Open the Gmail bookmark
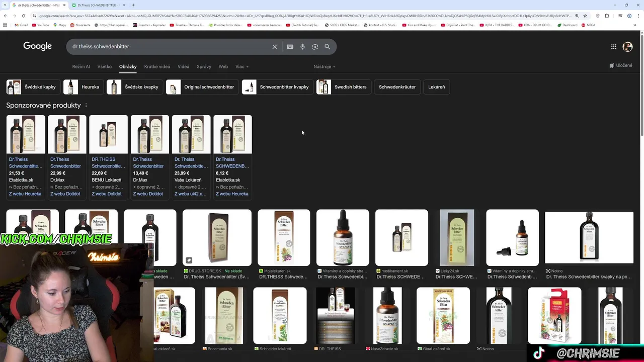The image size is (644, 362). [x=21, y=25]
